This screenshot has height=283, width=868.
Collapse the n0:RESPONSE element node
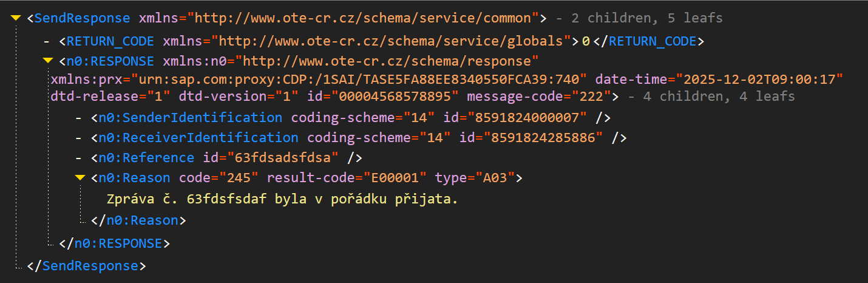pyautogui.click(x=47, y=61)
